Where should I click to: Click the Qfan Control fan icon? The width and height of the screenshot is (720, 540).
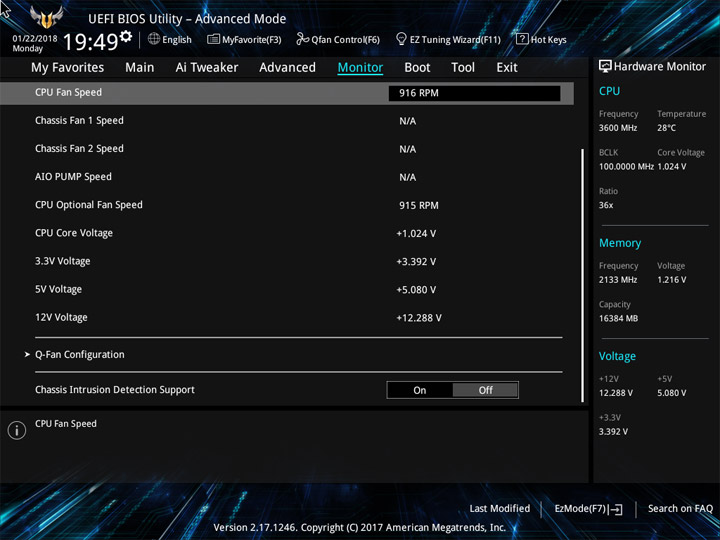(x=302, y=39)
